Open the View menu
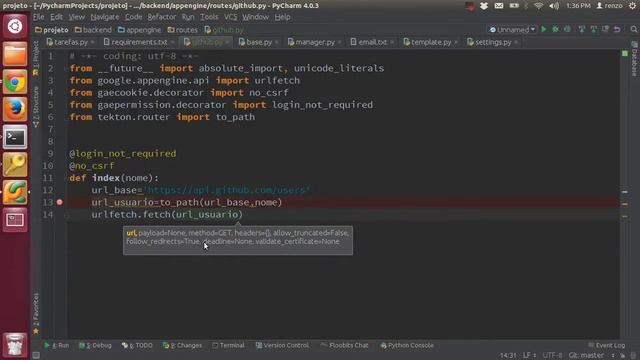Screen dimensions: 640x360 [76, 17]
